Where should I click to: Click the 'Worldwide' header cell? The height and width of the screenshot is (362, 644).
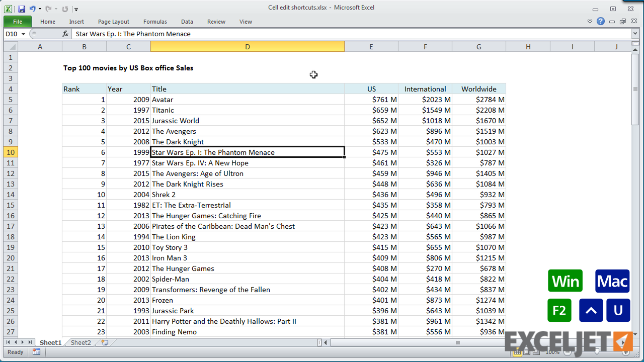(479, 89)
